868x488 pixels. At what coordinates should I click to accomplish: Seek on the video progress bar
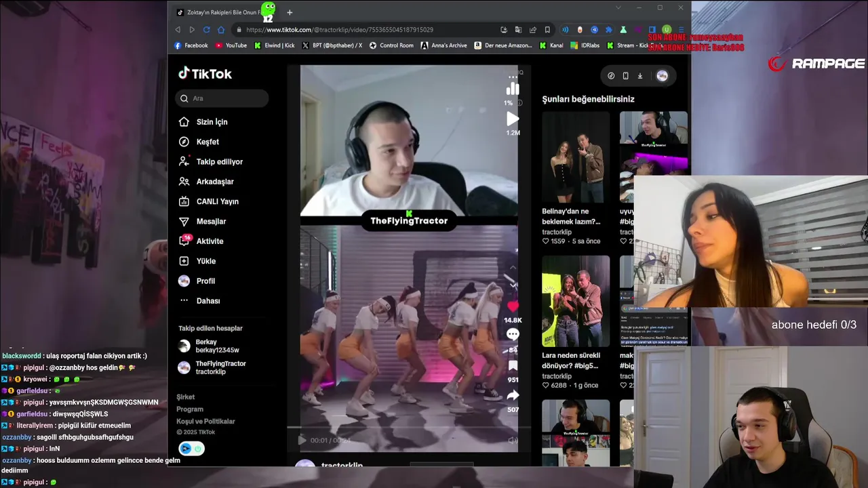pos(409,428)
